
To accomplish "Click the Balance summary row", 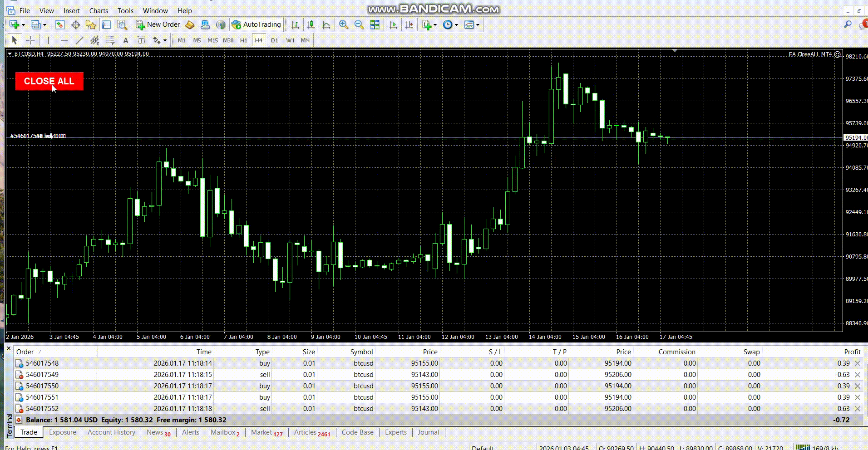I will [x=438, y=420].
